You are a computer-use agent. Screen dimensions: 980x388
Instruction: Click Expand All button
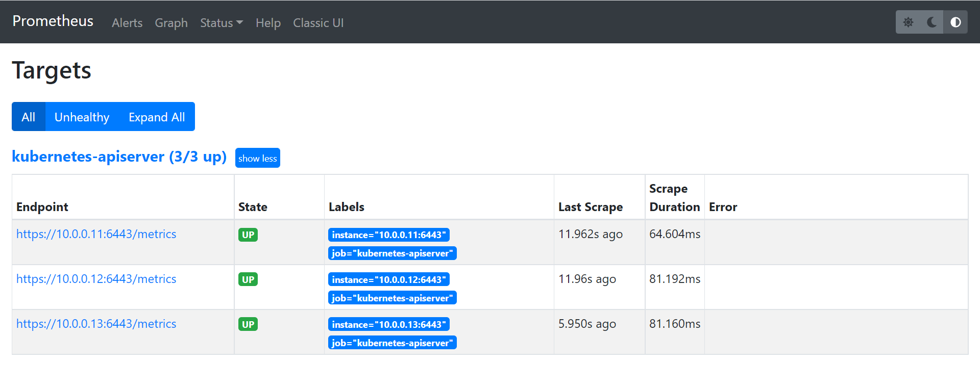(x=157, y=117)
